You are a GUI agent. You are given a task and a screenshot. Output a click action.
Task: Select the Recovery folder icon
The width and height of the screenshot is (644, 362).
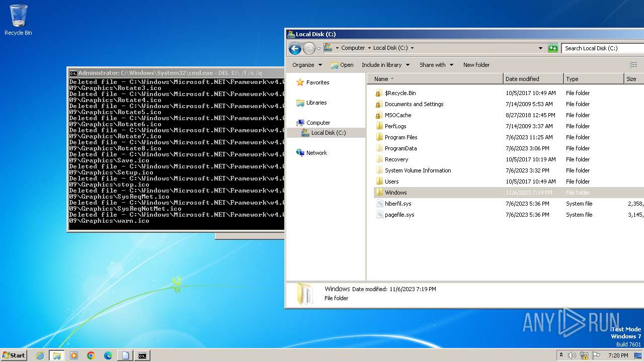(379, 159)
